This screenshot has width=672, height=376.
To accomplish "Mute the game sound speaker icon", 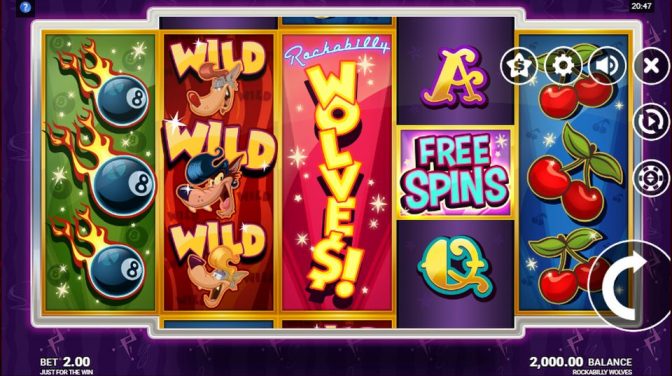I will click(607, 66).
